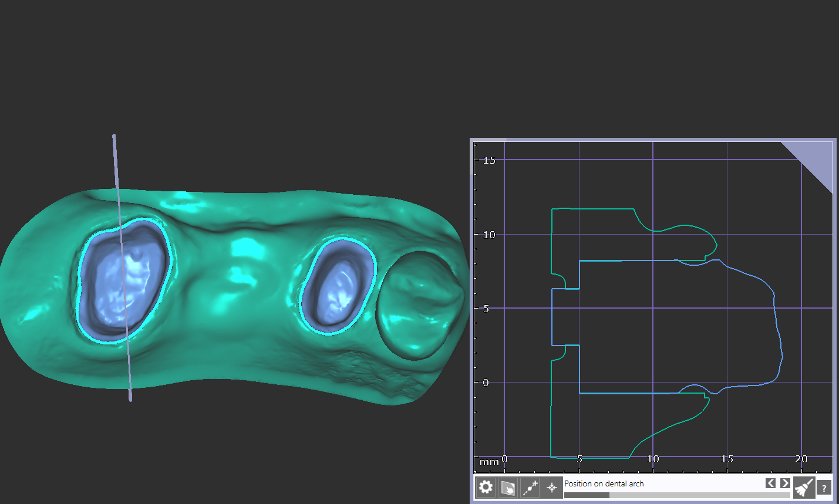Image resolution: width=839 pixels, height=504 pixels.
Task: Click the "Position on dental arch" label
Action: point(604,483)
